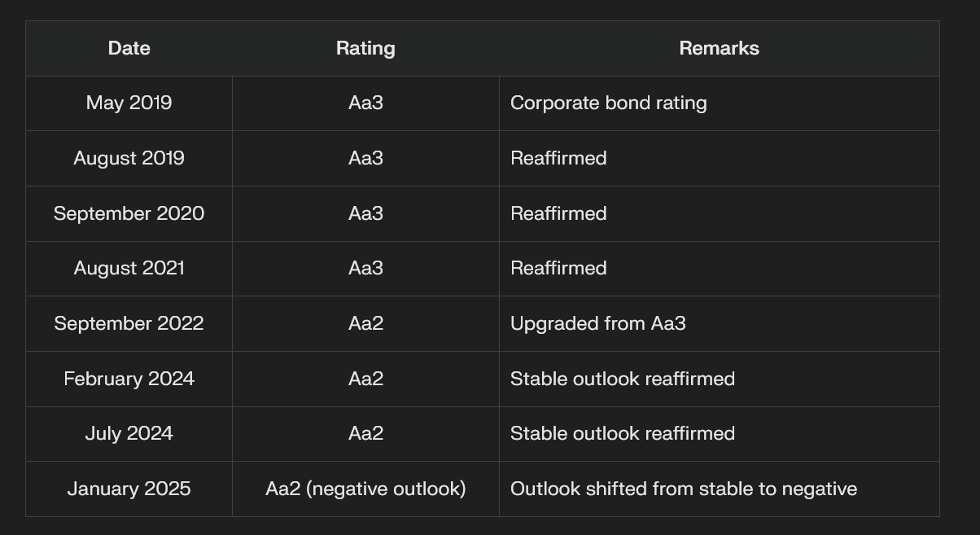Click the Stable outlook reaffirmed remark for July 2024

coord(622,433)
